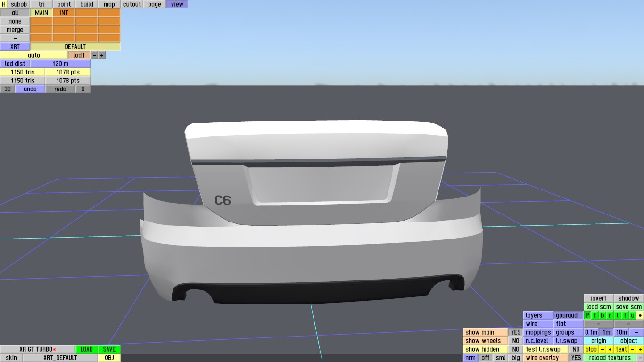
Task: Set grid size to 10m
Action: pos(621,332)
